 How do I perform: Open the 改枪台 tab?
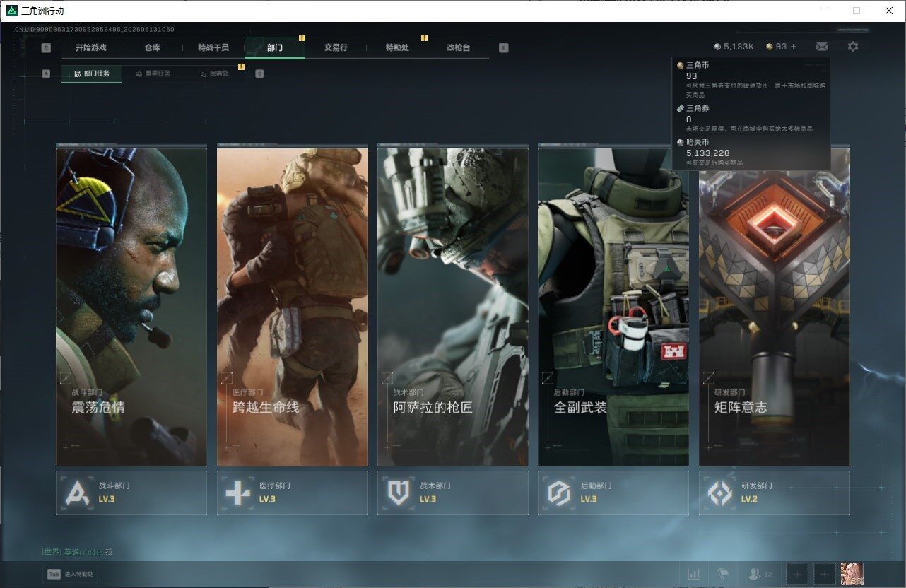pyautogui.click(x=458, y=47)
